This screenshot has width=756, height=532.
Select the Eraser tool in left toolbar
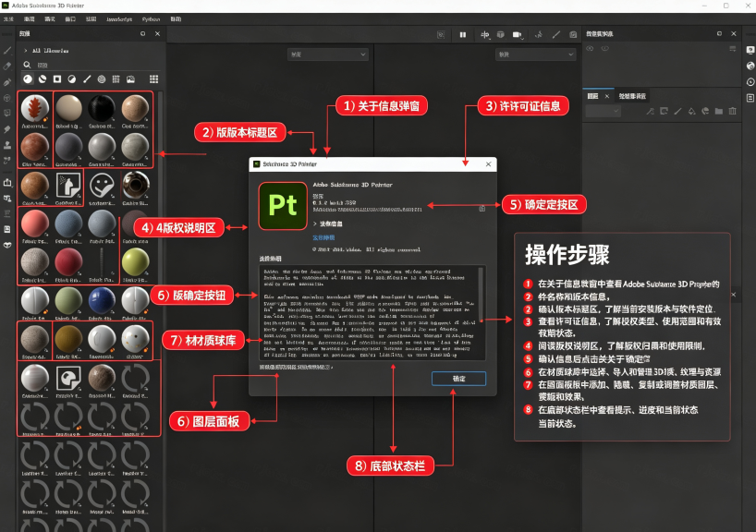tap(7, 66)
